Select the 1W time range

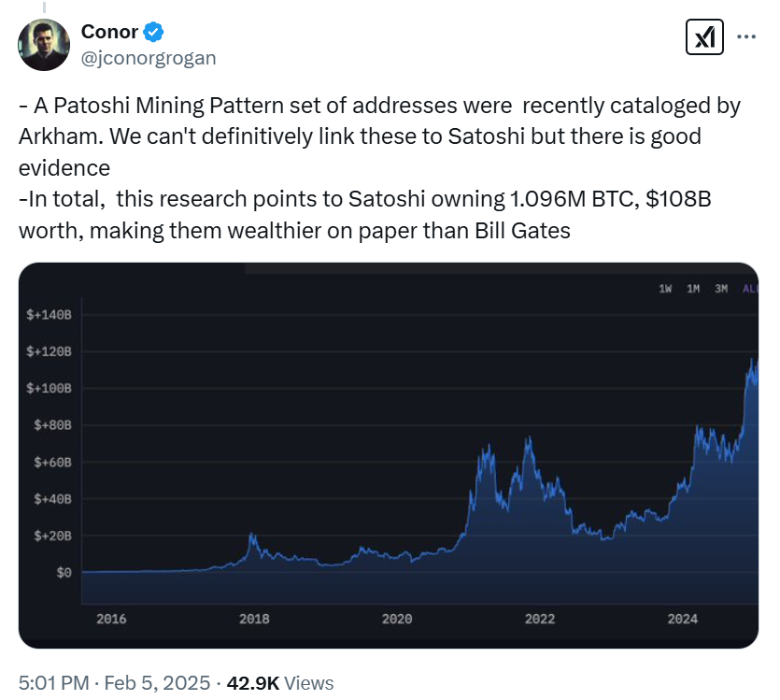tap(666, 289)
